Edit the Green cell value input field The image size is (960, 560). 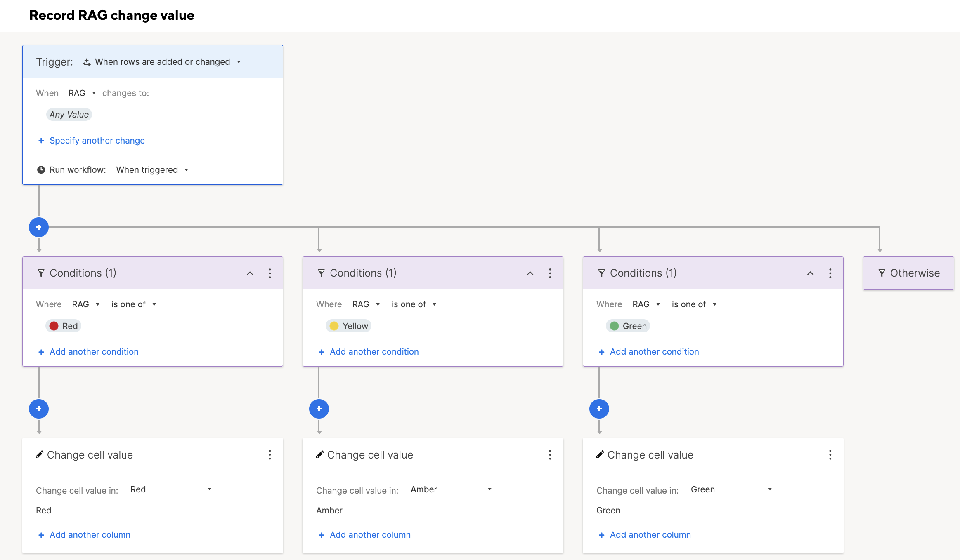pos(713,511)
